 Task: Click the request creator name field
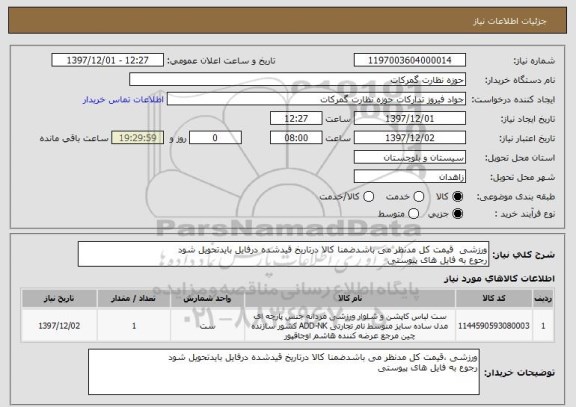click(x=316, y=99)
